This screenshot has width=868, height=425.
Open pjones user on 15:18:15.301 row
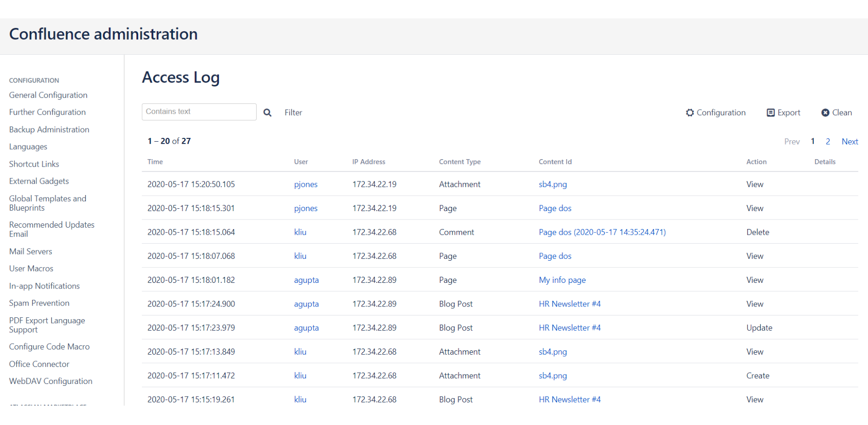[306, 208]
